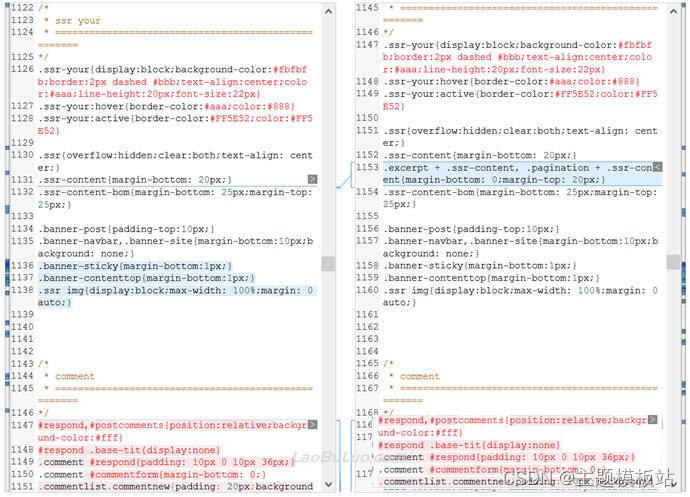Click left pane line 1134 .banner-post rule
Viewport: 690px width, 497px height.
click(126, 229)
